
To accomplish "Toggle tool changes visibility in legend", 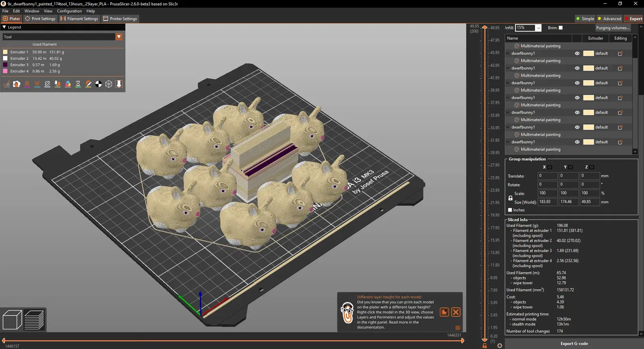I will (x=58, y=84).
